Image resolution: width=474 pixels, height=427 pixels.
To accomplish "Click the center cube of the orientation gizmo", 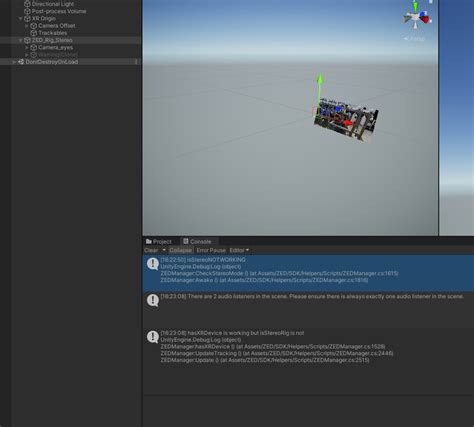I will tap(415, 17).
